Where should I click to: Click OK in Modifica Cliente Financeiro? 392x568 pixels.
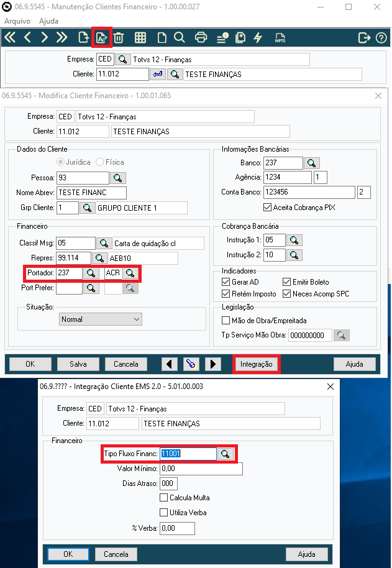(x=30, y=364)
